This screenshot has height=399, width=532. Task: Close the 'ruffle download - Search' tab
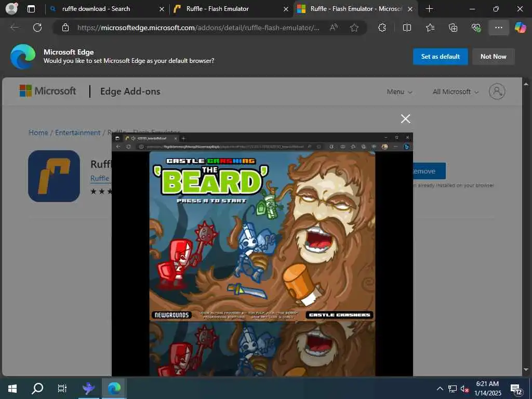pyautogui.click(x=162, y=9)
